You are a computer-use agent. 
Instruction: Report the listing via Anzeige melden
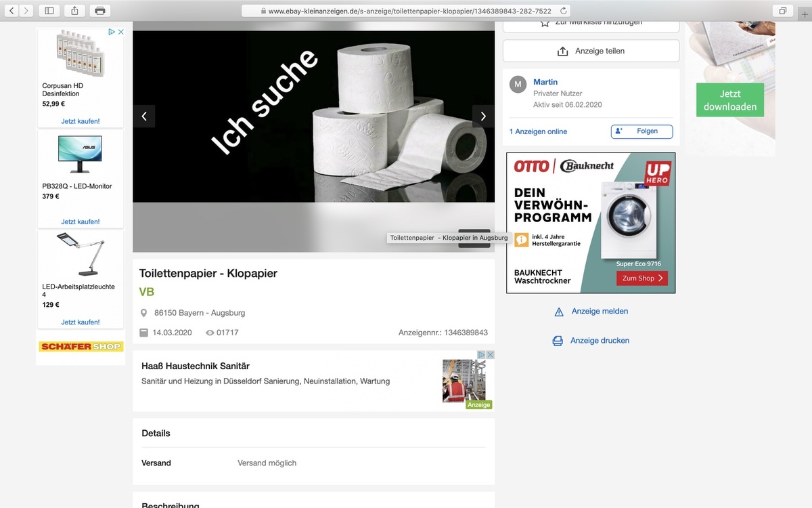tap(600, 312)
